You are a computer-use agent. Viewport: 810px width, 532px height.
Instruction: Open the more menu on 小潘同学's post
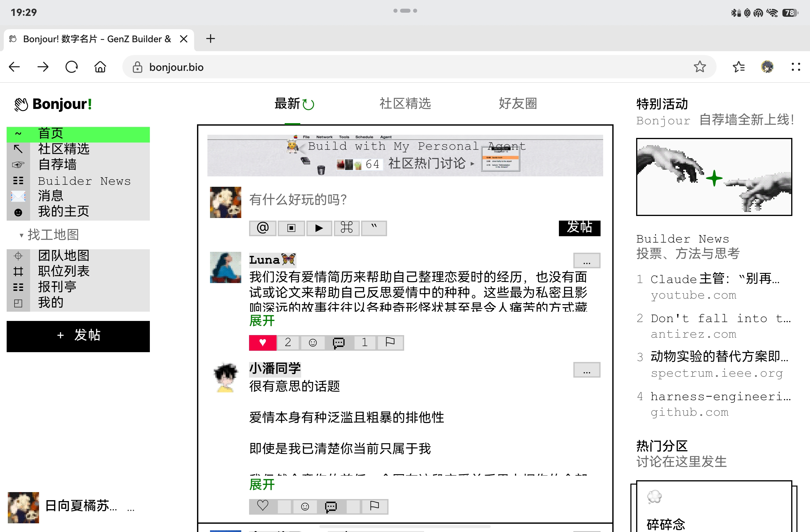(586, 370)
